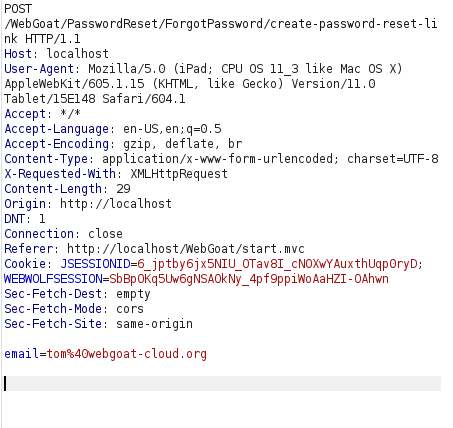The height and width of the screenshot is (428, 453).
Task: Click the Accept header with */* value
Action: pos(42,114)
